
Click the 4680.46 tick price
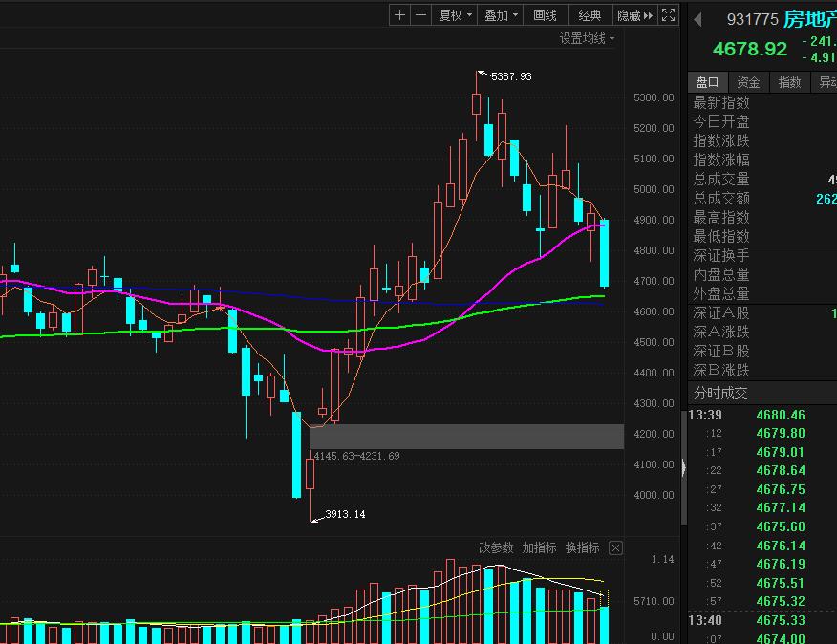point(781,415)
